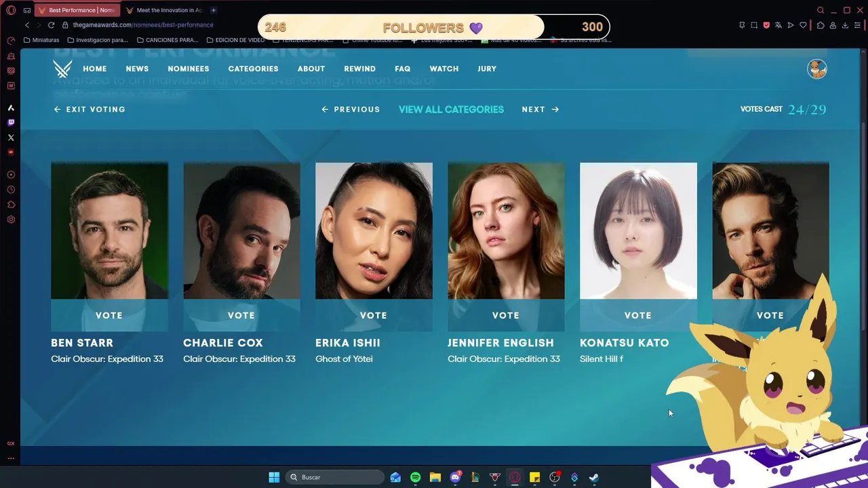This screenshot has width=868, height=488.
Task: Open the CATEGORIES menu item
Action: (253, 68)
